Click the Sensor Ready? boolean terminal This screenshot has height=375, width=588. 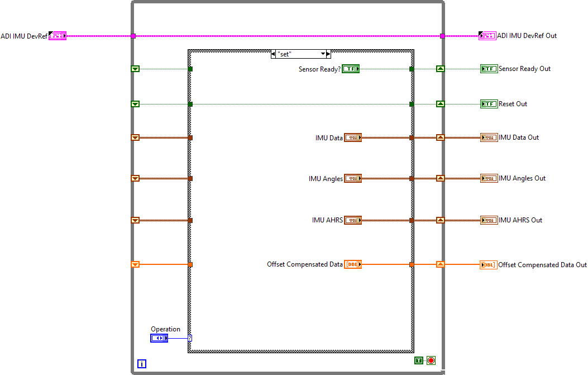(x=351, y=69)
